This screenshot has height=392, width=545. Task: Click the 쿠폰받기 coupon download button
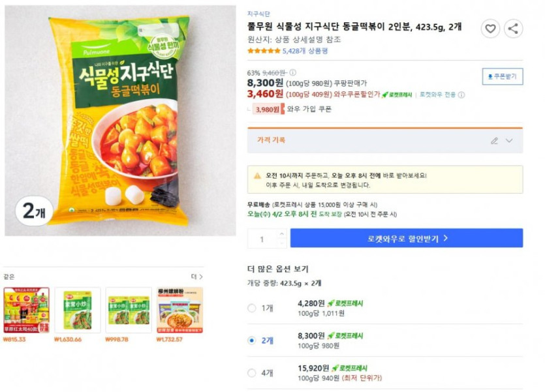tap(503, 76)
